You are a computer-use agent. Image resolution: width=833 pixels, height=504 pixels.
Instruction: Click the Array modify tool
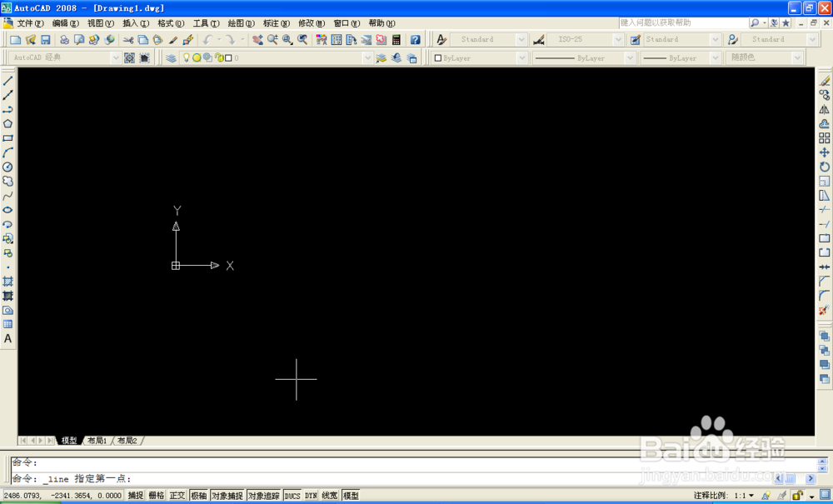point(824,138)
